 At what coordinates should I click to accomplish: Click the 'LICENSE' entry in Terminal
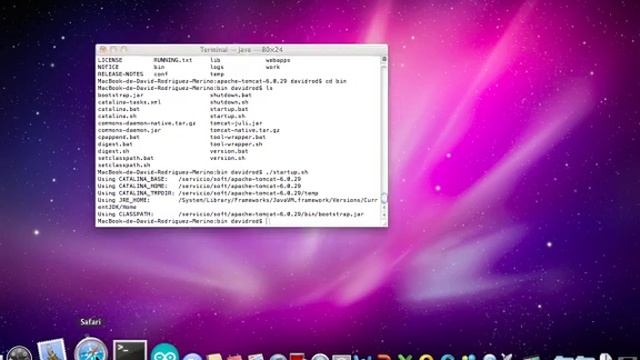pyautogui.click(x=110, y=60)
